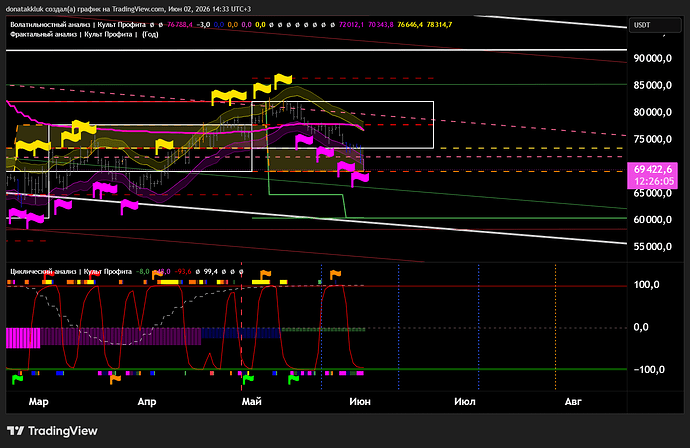Click the yellow 76646,4 legend value
Viewport: 690px width, 448px height.
(410, 25)
